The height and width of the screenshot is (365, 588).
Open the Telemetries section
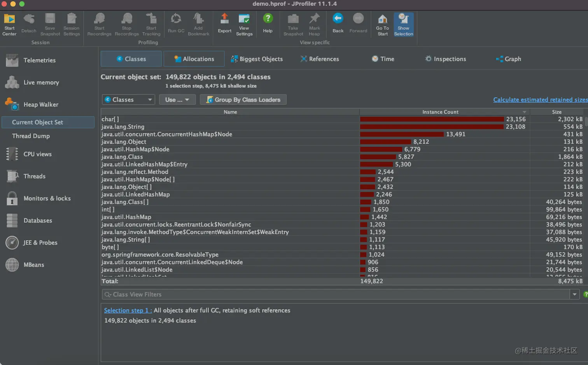coord(31,60)
